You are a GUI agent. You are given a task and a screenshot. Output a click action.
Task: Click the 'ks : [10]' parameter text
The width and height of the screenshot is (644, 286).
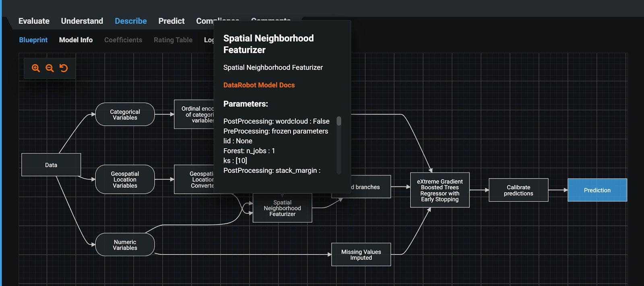point(235,160)
